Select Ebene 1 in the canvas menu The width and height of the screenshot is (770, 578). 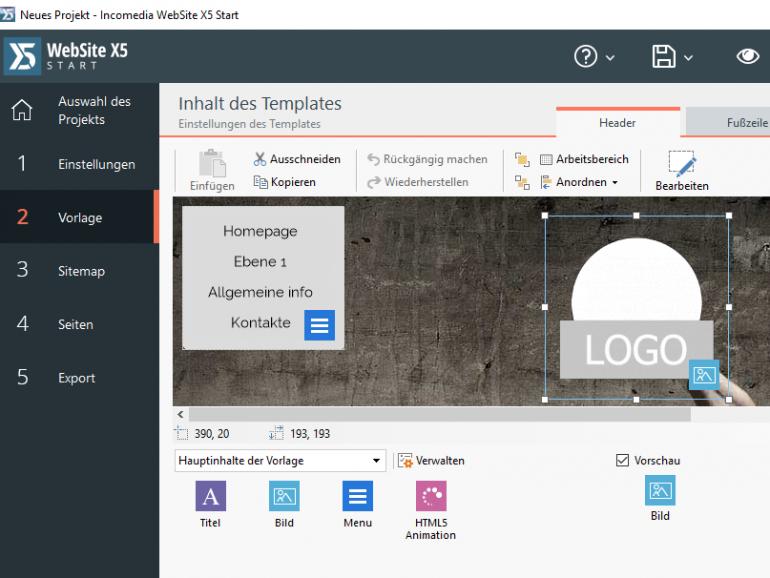pyautogui.click(x=260, y=262)
